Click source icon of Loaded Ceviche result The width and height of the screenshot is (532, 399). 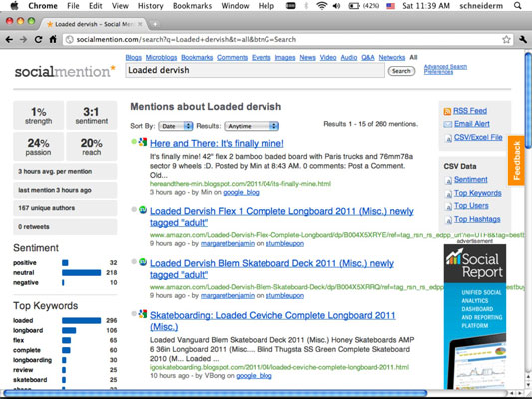click(143, 314)
